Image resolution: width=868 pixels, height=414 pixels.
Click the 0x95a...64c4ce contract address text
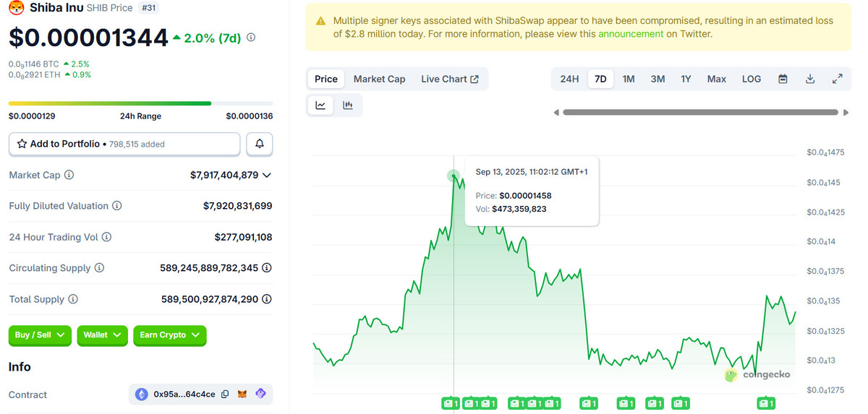184,394
